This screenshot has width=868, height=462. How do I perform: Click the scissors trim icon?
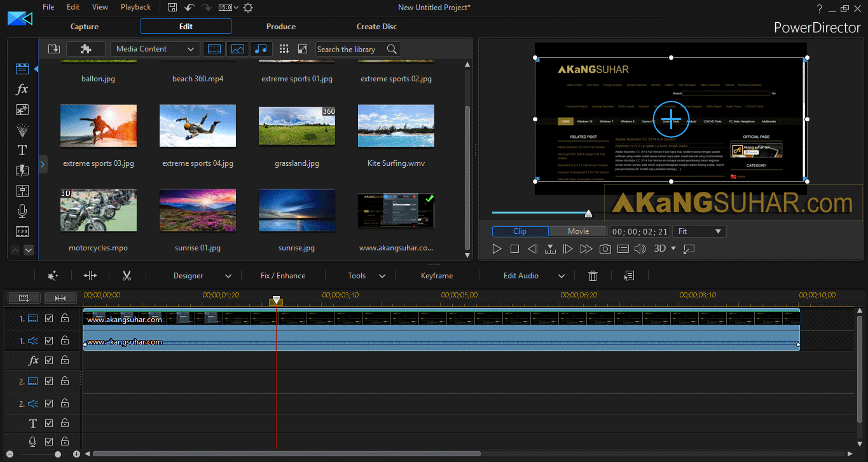tap(127, 276)
